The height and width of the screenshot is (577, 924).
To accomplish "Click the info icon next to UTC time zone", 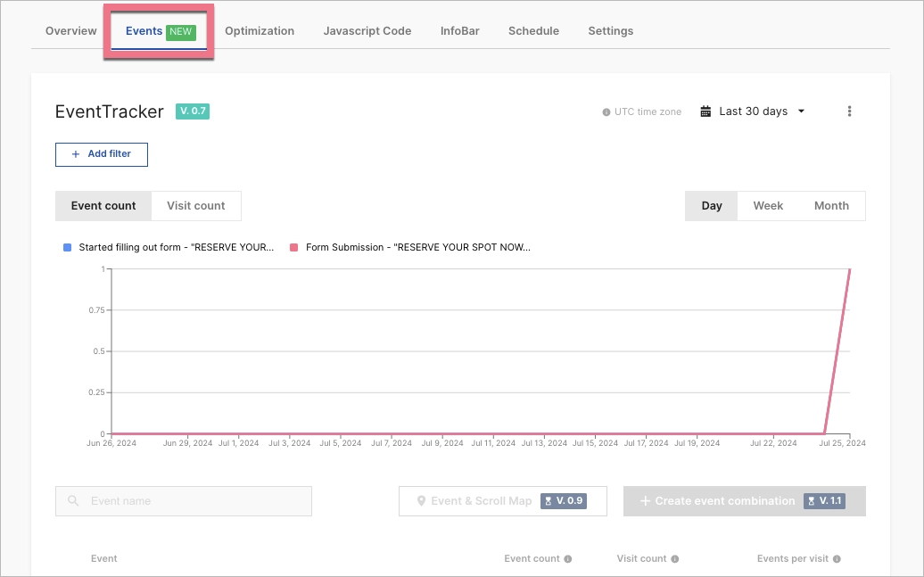I will (x=606, y=111).
